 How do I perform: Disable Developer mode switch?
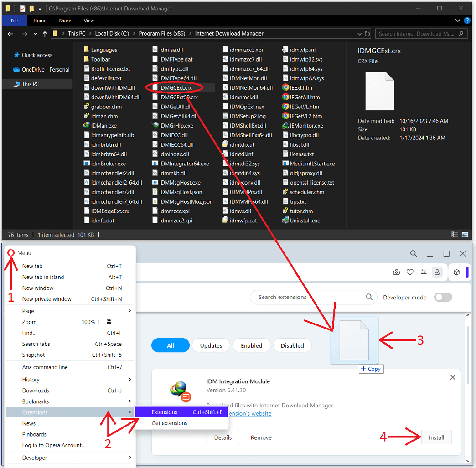(x=443, y=297)
